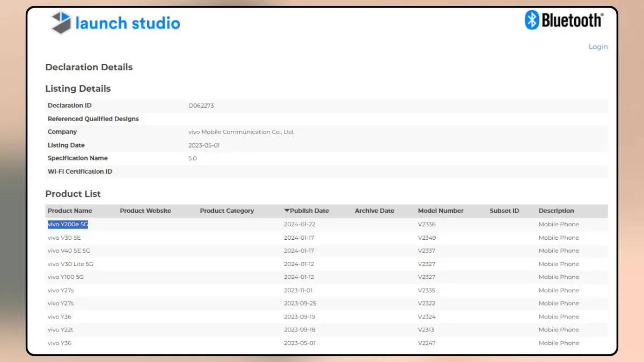Click model number V2336

pyautogui.click(x=427, y=224)
